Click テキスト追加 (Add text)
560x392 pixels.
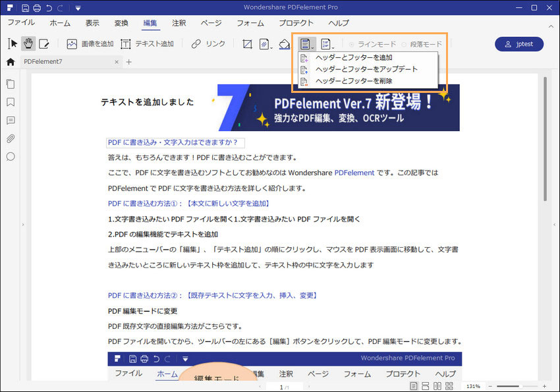[x=147, y=44]
